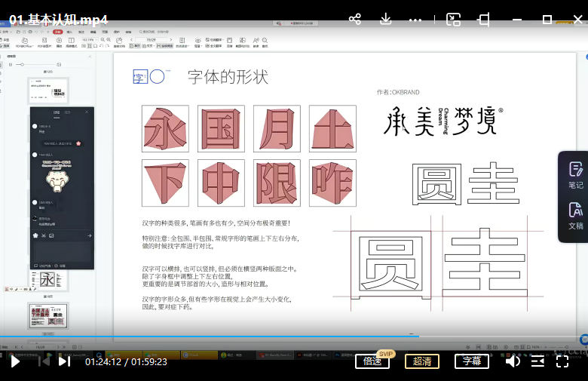Mute the video volume
This screenshot has width=588, height=381.
(513, 361)
